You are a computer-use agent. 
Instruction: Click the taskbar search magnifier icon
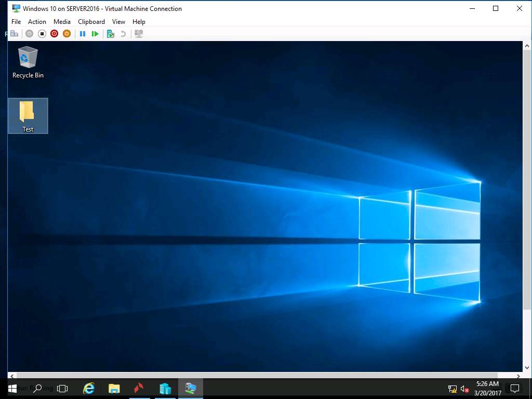(x=37, y=389)
